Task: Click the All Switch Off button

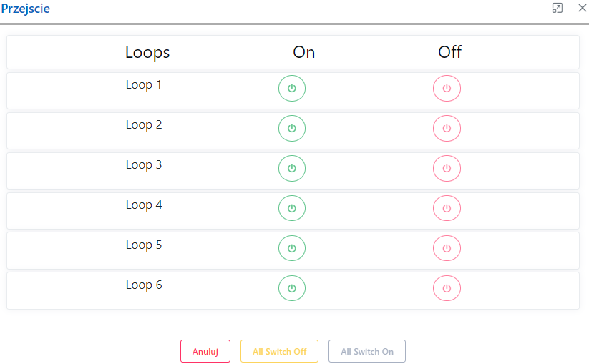Action: pyautogui.click(x=279, y=352)
